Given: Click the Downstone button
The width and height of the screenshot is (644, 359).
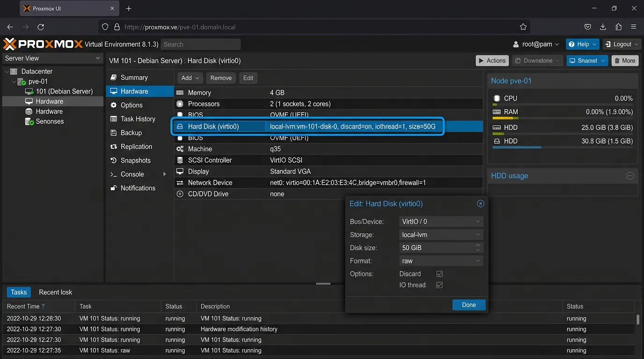Looking at the screenshot, I should click(537, 61).
